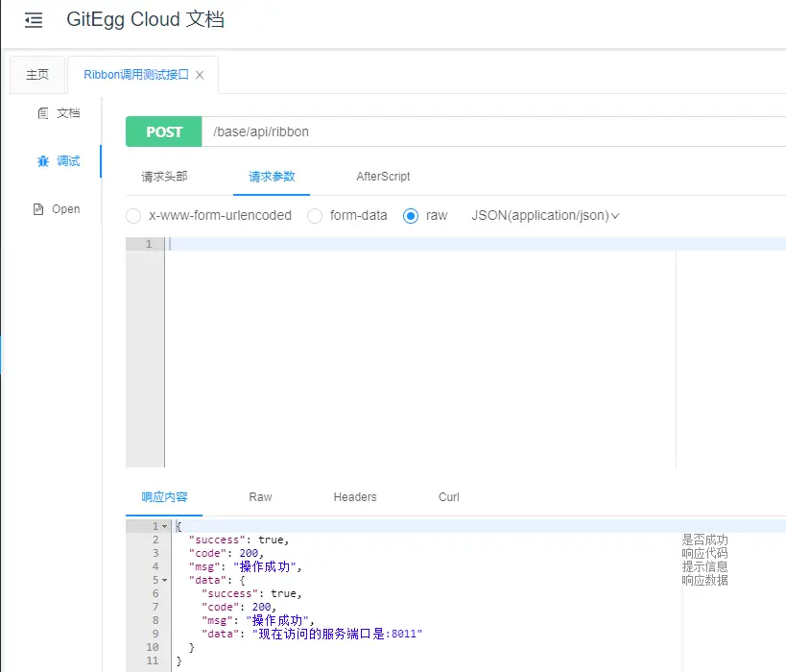Select the Ribbon调用测试接口 tab
The height and width of the screenshot is (672, 786).
[x=136, y=75]
